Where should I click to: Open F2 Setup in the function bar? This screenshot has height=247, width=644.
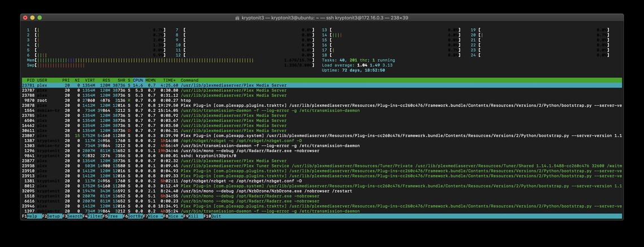52,216
